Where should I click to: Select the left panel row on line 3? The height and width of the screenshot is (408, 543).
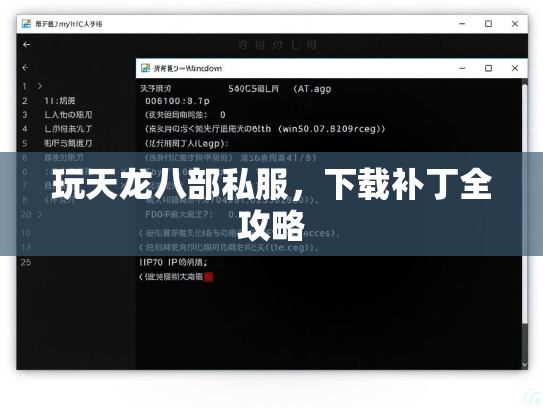[68, 115]
